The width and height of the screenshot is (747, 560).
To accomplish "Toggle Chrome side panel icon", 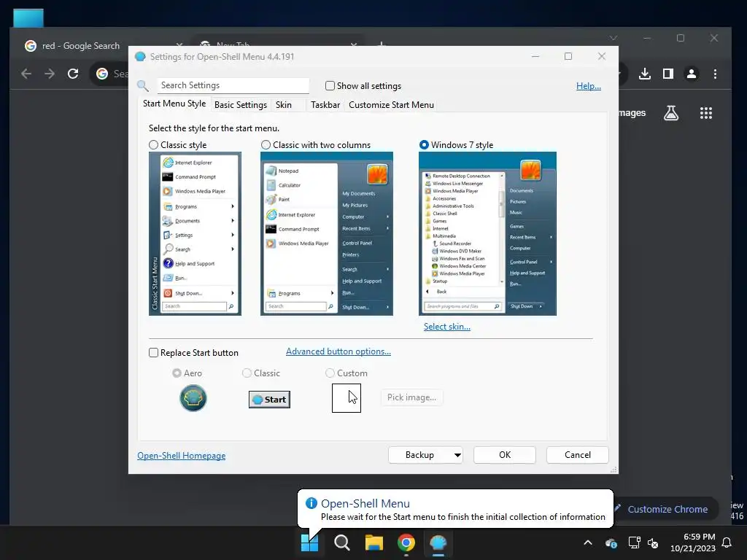I will point(668,74).
